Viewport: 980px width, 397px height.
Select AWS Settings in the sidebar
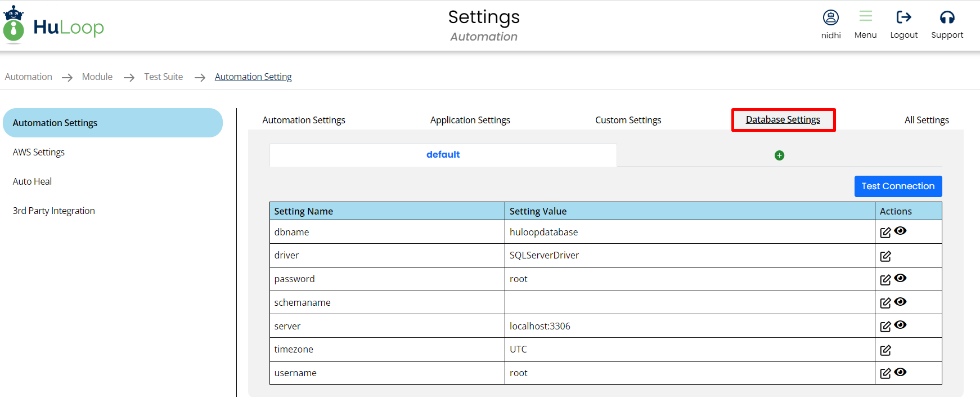coord(39,152)
